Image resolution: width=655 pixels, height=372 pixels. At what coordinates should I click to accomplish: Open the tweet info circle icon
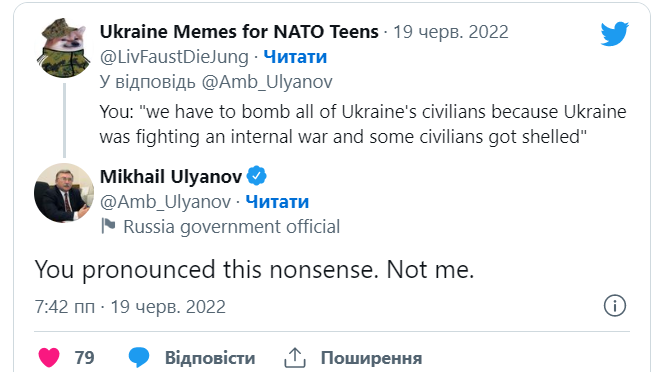tap(614, 306)
